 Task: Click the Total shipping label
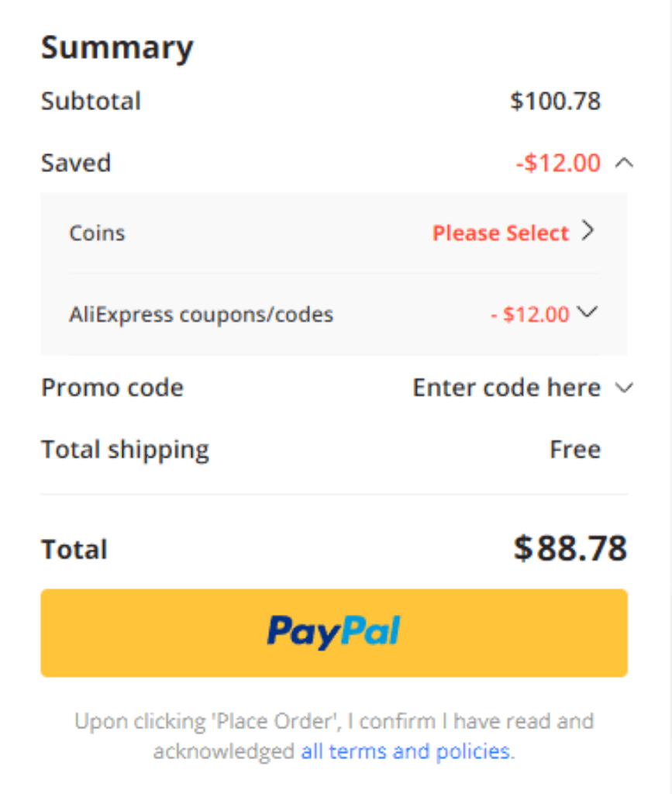coord(125,451)
